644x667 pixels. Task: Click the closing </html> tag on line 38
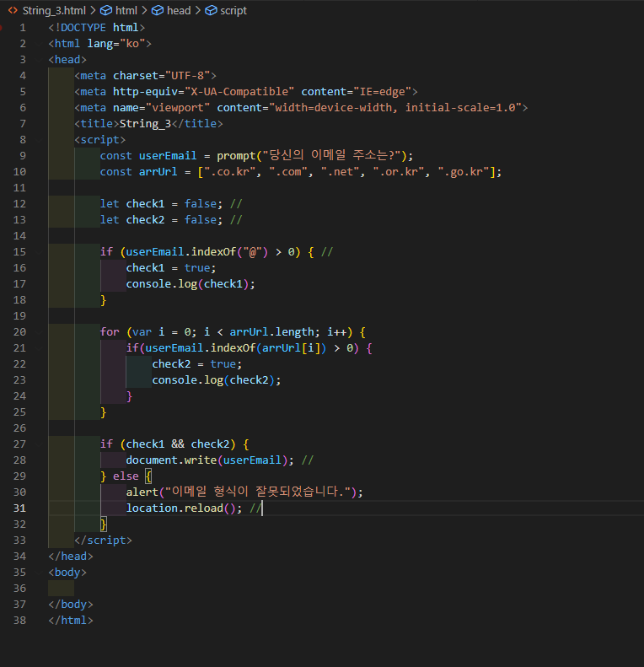tap(71, 621)
